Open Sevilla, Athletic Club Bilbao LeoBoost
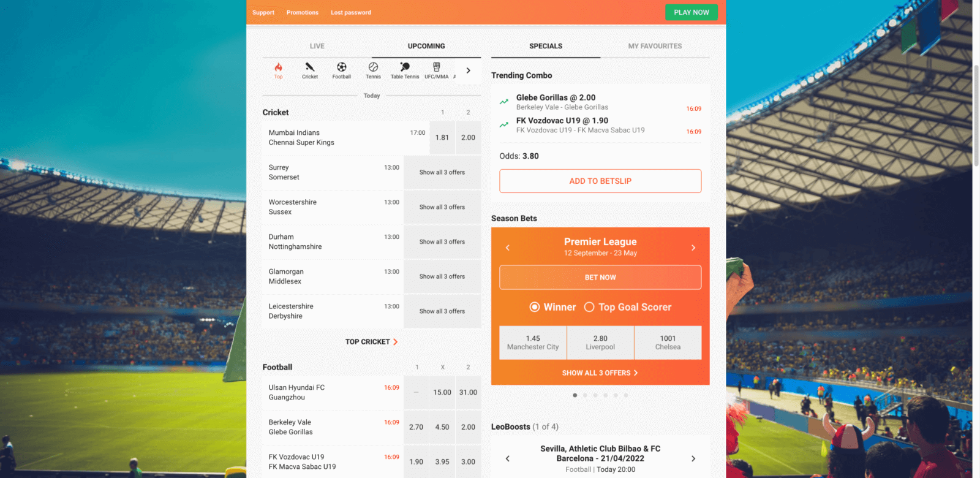Screen dimensions: 980x478 600,453
